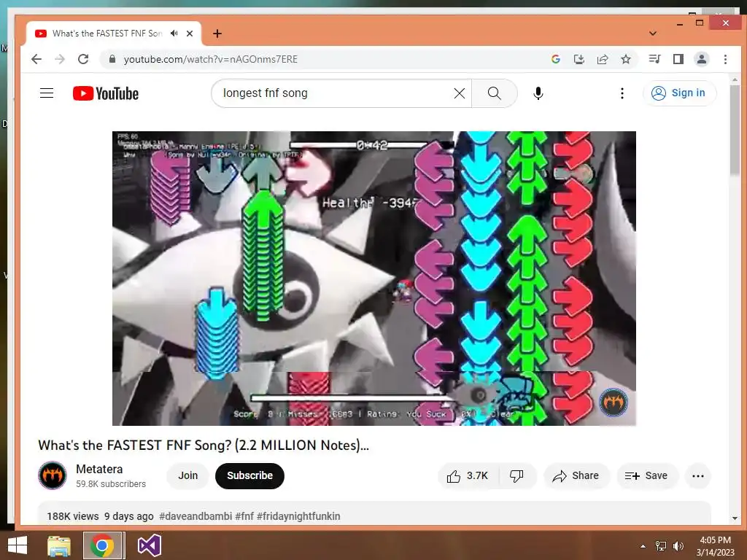Share the video
The height and width of the screenshot is (560, 747).
[576, 475]
